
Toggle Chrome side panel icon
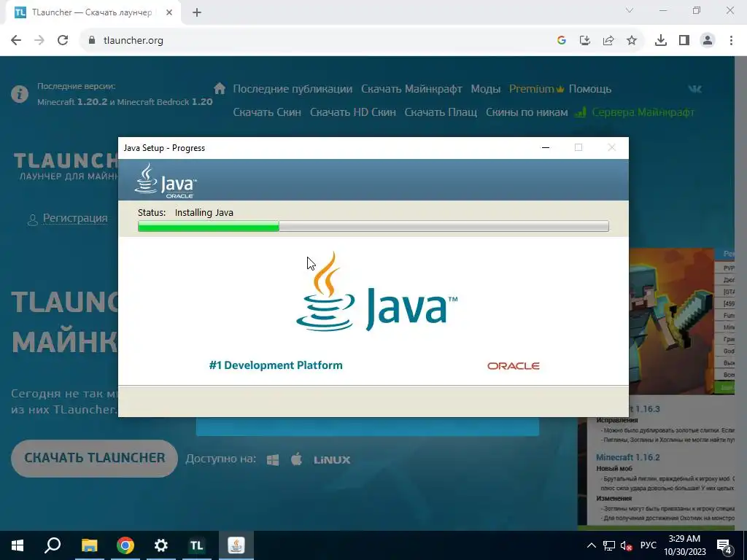[684, 41]
